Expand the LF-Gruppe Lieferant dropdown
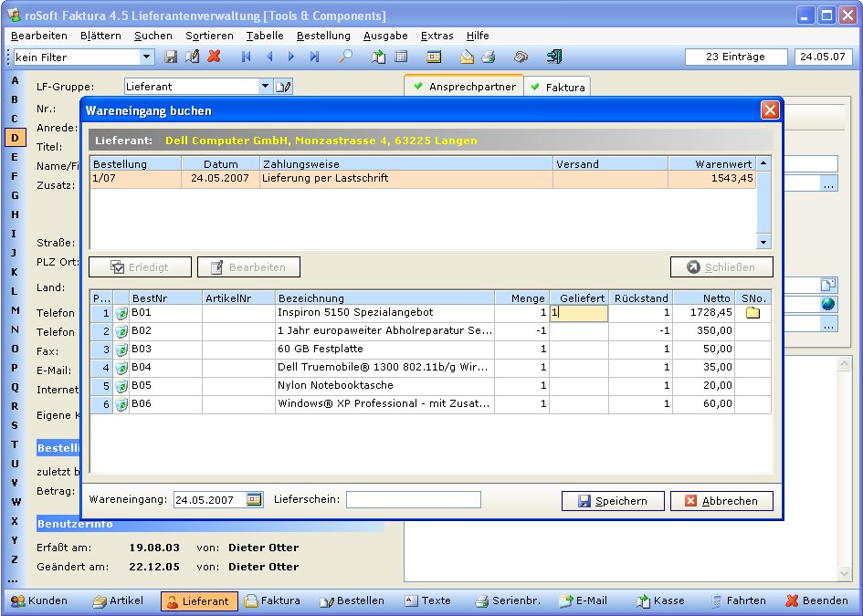863x616 pixels. (265, 87)
